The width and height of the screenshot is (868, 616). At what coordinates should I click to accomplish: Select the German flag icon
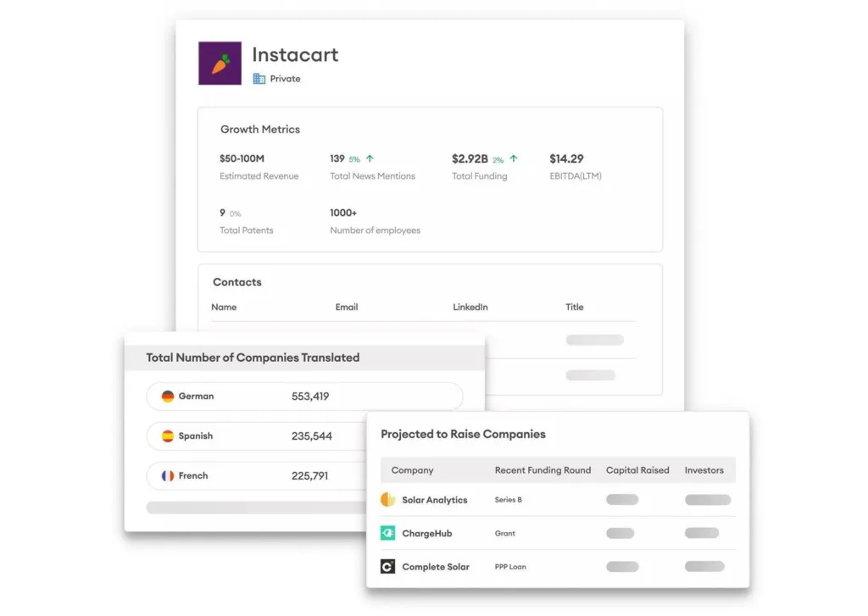pos(170,396)
